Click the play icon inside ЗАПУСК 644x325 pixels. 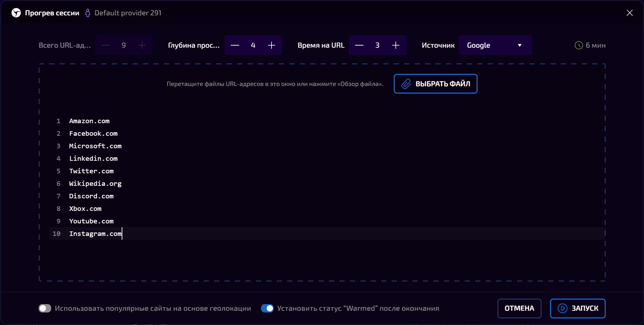[x=563, y=308]
